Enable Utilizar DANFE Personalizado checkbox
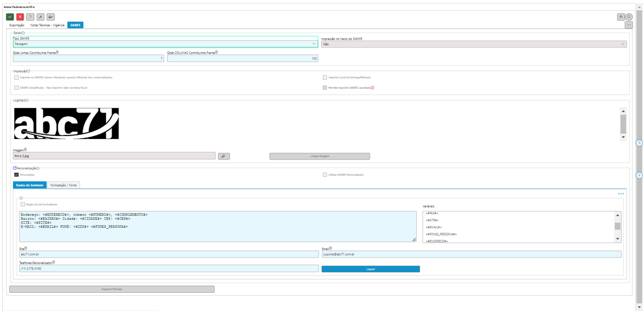This screenshot has width=644, height=314. pyautogui.click(x=325, y=175)
